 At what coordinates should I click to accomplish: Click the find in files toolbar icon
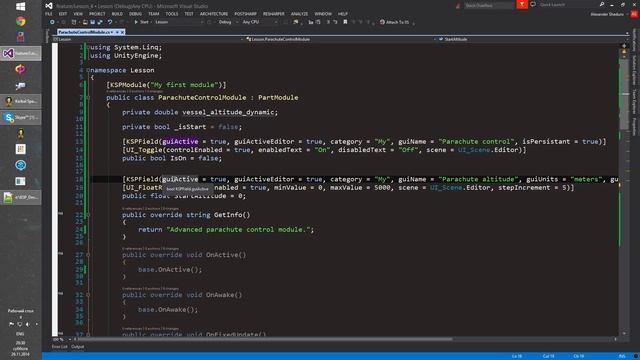coord(296,22)
